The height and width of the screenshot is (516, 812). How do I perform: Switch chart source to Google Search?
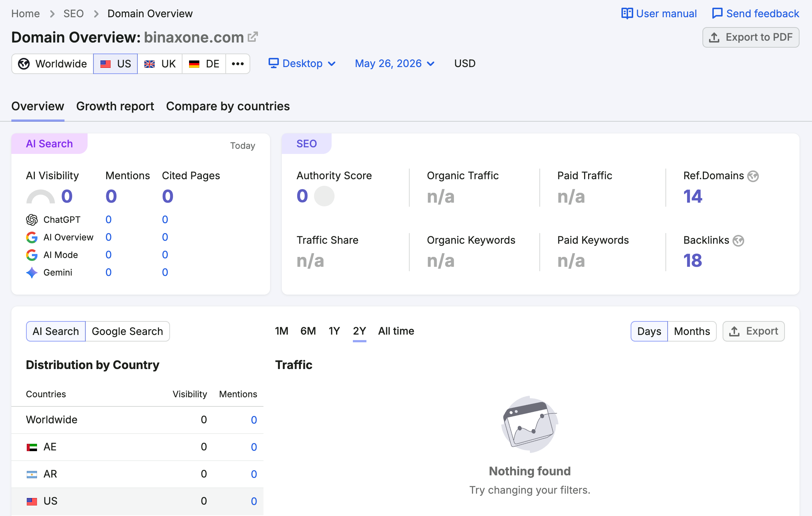(x=128, y=331)
